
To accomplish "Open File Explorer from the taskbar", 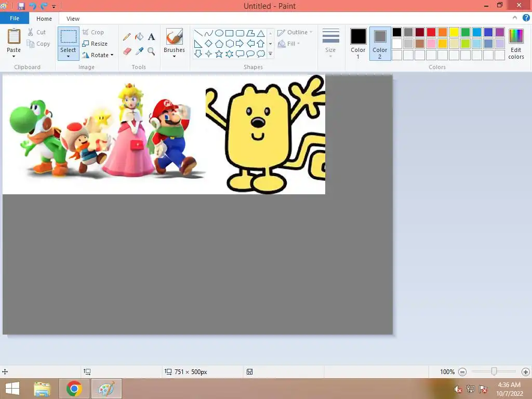I will click(x=42, y=389).
